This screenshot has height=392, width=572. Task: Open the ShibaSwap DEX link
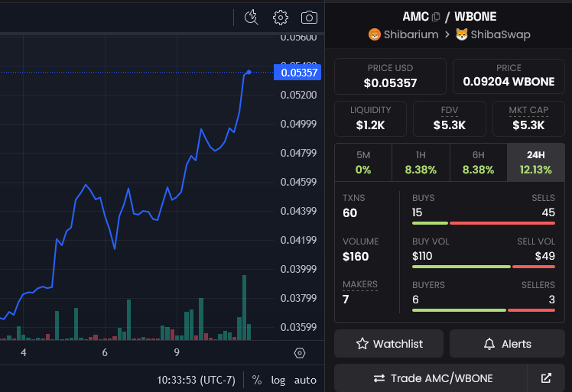(x=493, y=34)
